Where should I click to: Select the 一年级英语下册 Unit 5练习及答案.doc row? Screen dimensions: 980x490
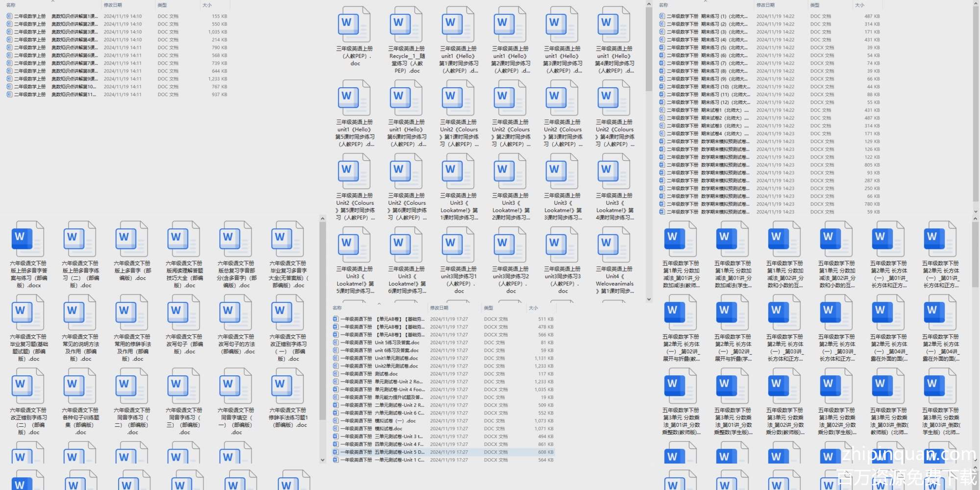point(397,343)
